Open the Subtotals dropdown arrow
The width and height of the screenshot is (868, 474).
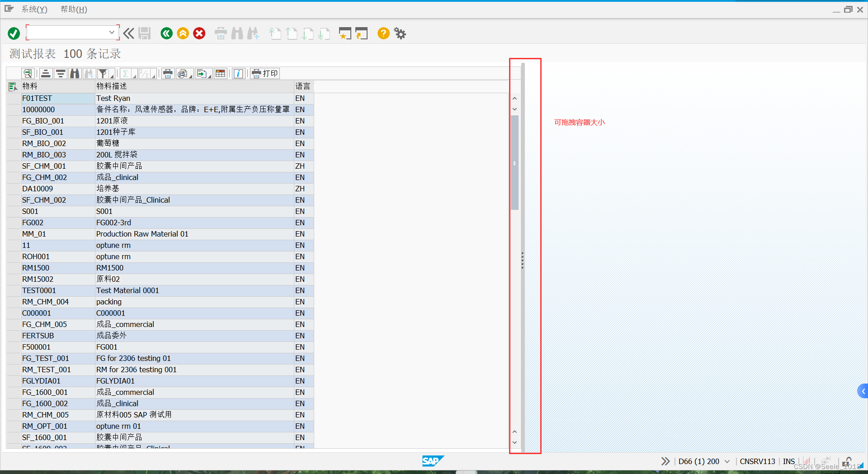pos(154,76)
